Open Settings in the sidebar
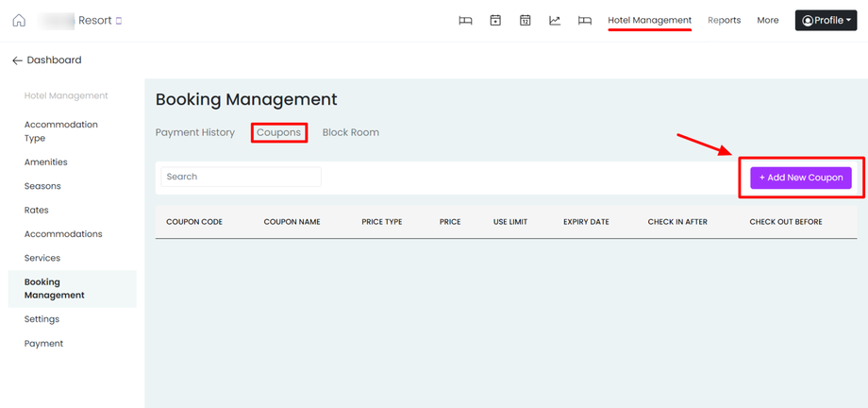The width and height of the screenshot is (868, 408). pos(42,319)
